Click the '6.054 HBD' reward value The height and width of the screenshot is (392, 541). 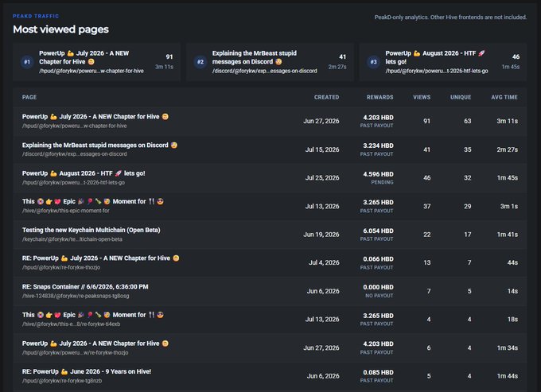[x=378, y=231]
